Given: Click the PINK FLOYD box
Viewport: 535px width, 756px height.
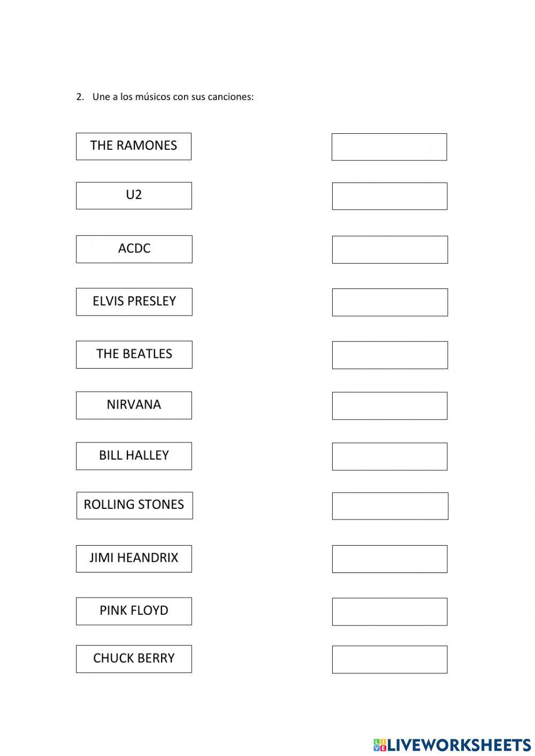Looking at the screenshot, I should [134, 611].
